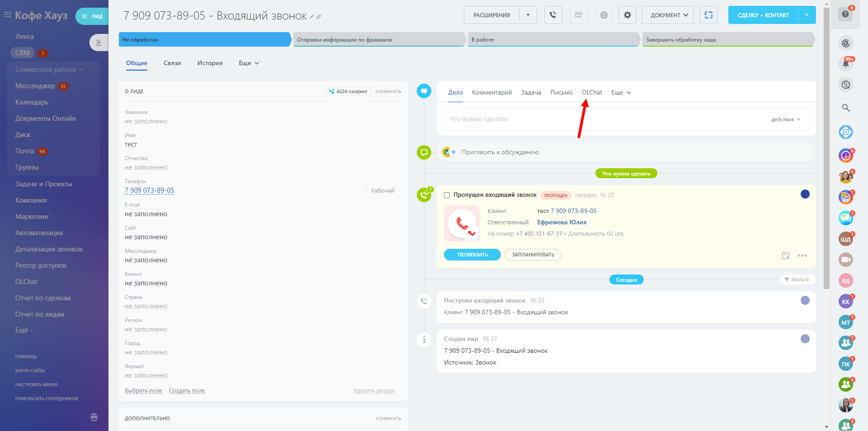868x431 pixels.
Task: Click the envelope email icon in header
Action: [x=578, y=15]
